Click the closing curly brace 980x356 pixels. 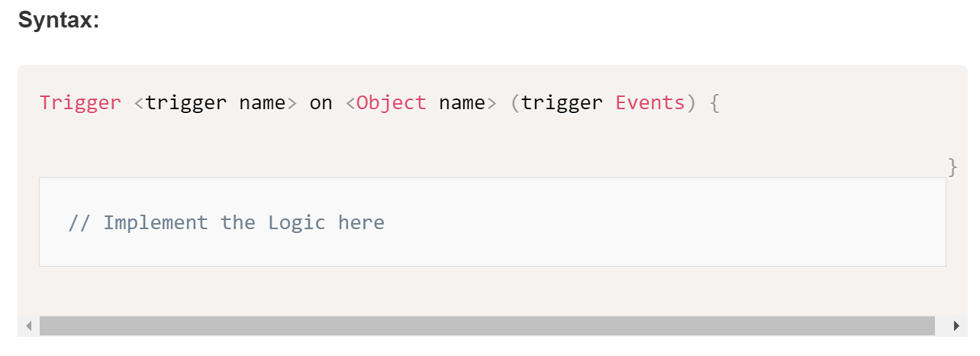point(953,167)
